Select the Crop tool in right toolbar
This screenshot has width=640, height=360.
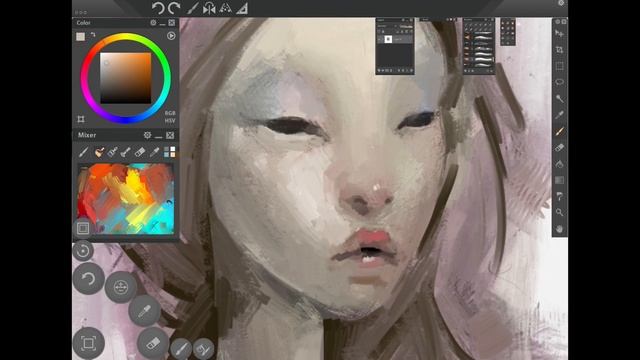[560, 50]
